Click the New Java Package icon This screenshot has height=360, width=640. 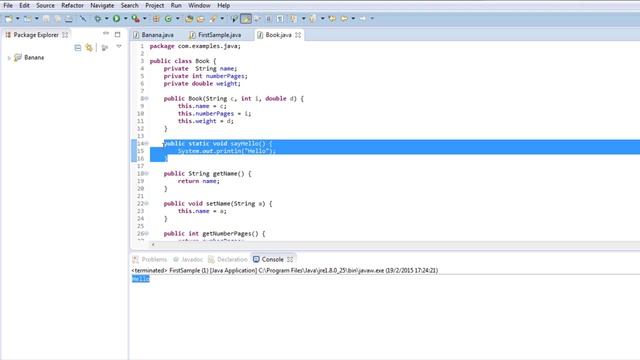[x=156, y=19]
